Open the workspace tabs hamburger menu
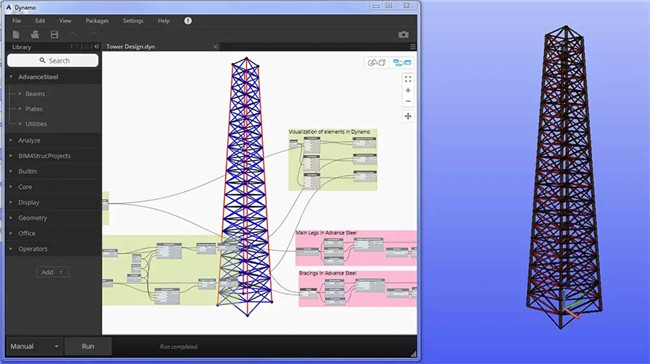The height and width of the screenshot is (364, 650). pyautogui.click(x=413, y=46)
